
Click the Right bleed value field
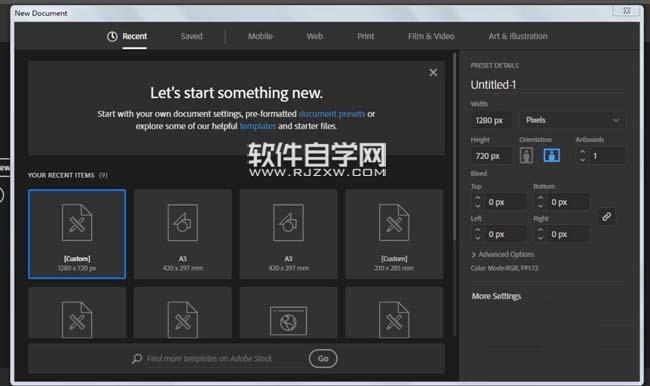(x=568, y=234)
